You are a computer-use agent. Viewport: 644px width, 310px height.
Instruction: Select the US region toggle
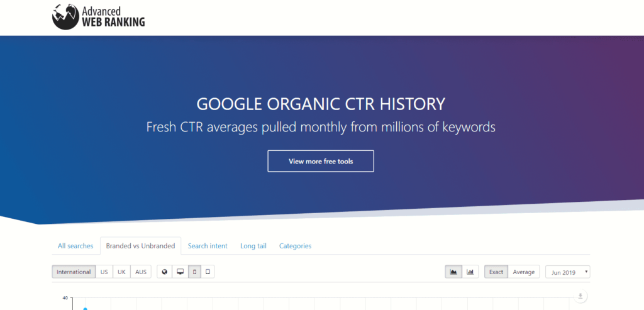click(104, 272)
